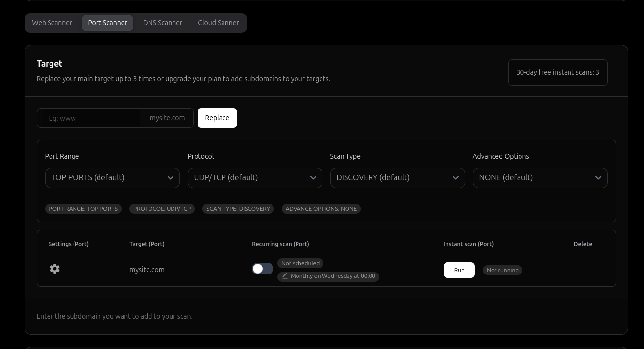Click the Not scheduled status label
The height and width of the screenshot is (349, 644).
pos(300,263)
